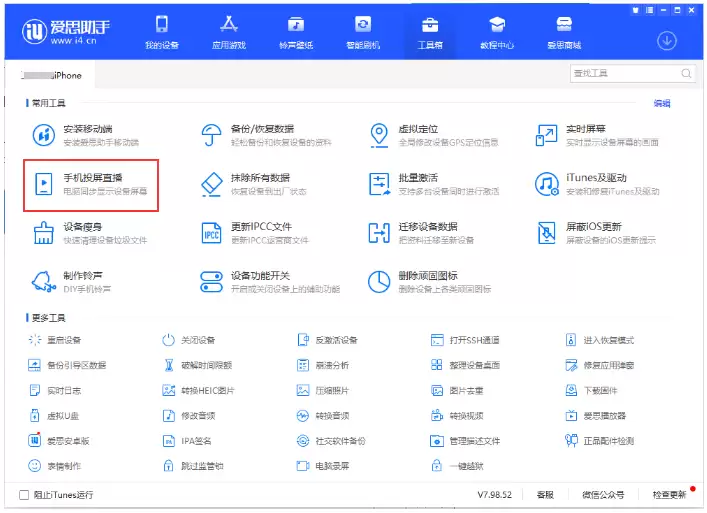Open 下载固件 firmware download
The height and width of the screenshot is (513, 707).
tap(591, 390)
